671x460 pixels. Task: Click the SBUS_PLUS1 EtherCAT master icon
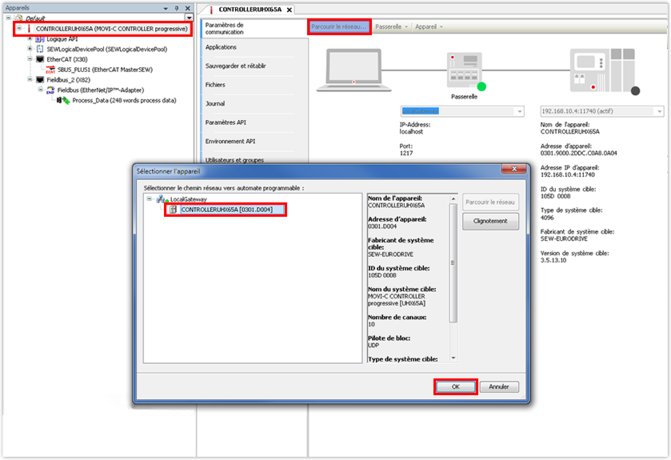coord(50,69)
